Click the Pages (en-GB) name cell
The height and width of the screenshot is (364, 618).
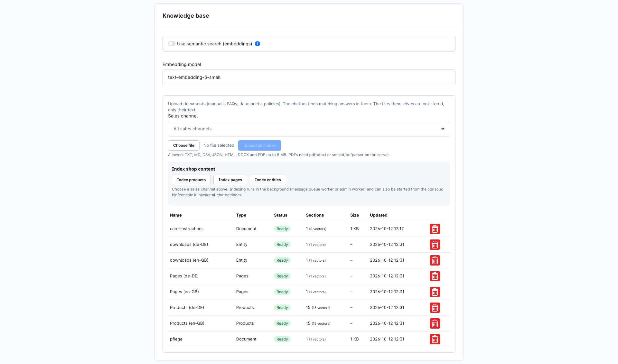click(184, 292)
